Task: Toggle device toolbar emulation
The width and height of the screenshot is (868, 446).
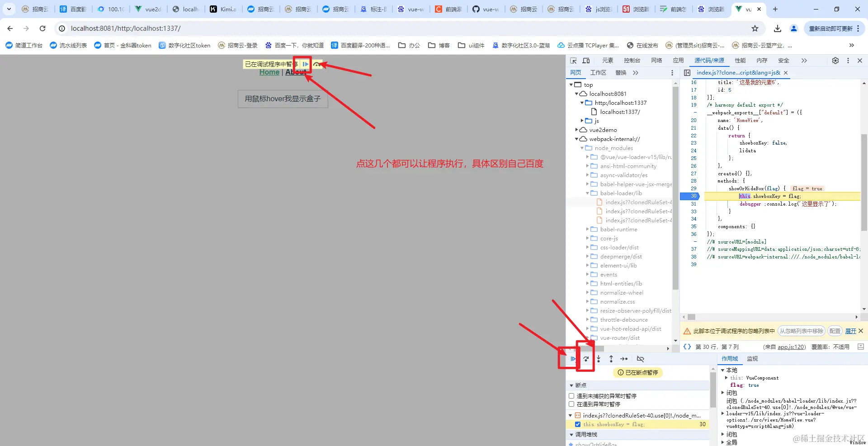Action: (586, 61)
